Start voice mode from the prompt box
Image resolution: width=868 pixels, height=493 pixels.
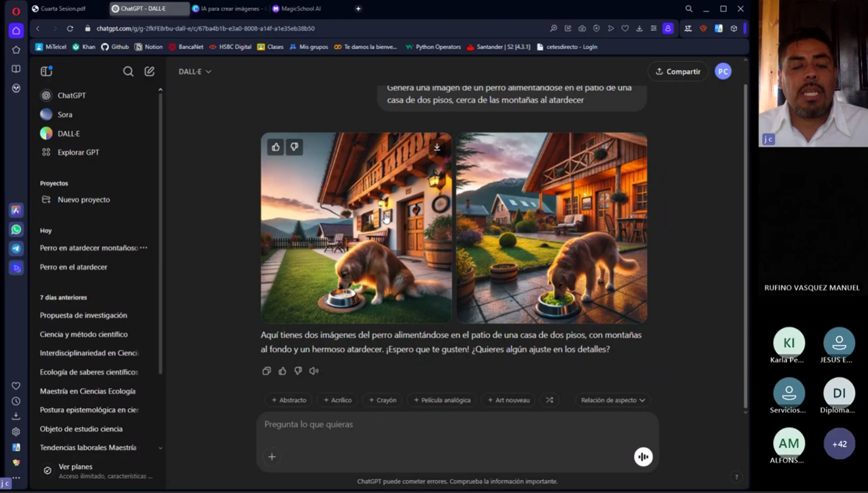(643, 457)
